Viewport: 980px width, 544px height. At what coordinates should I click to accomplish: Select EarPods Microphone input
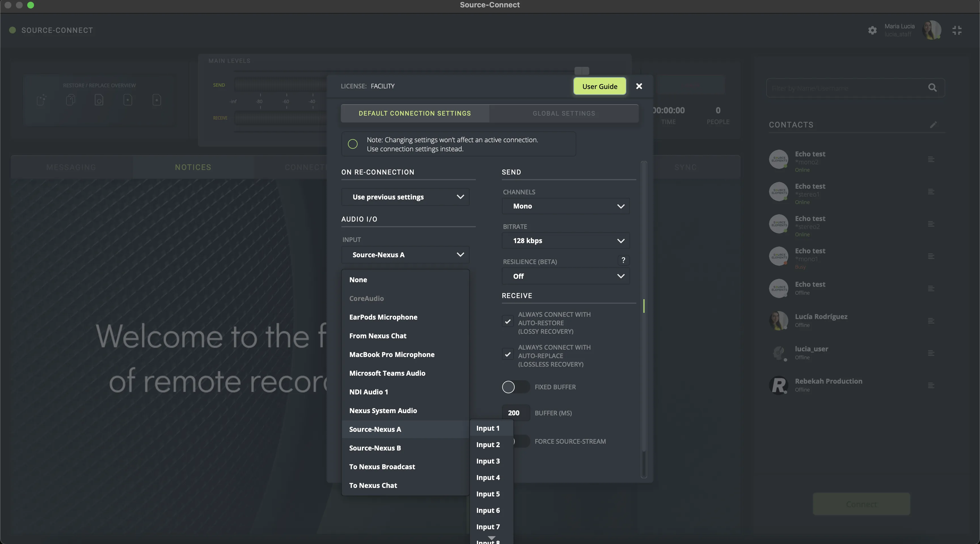pyautogui.click(x=405, y=317)
